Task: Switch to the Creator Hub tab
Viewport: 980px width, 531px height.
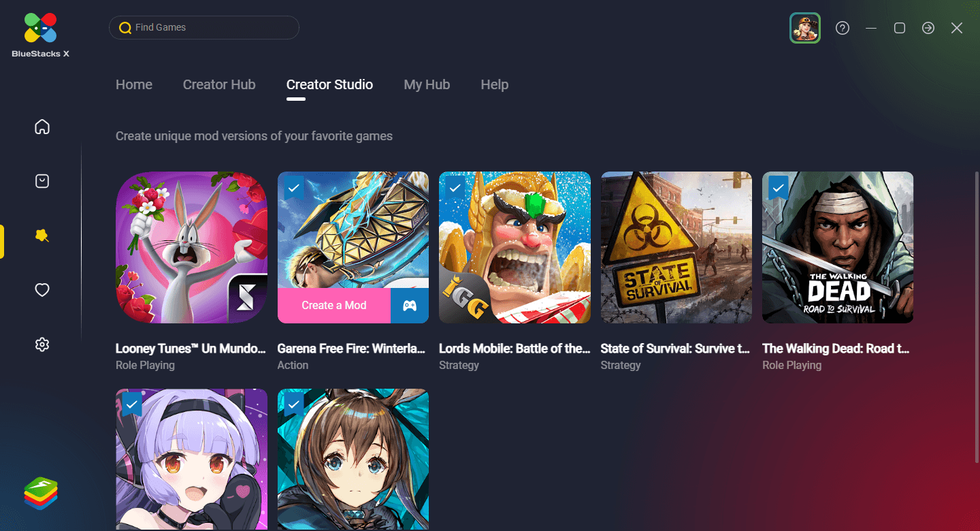Action: click(x=219, y=84)
